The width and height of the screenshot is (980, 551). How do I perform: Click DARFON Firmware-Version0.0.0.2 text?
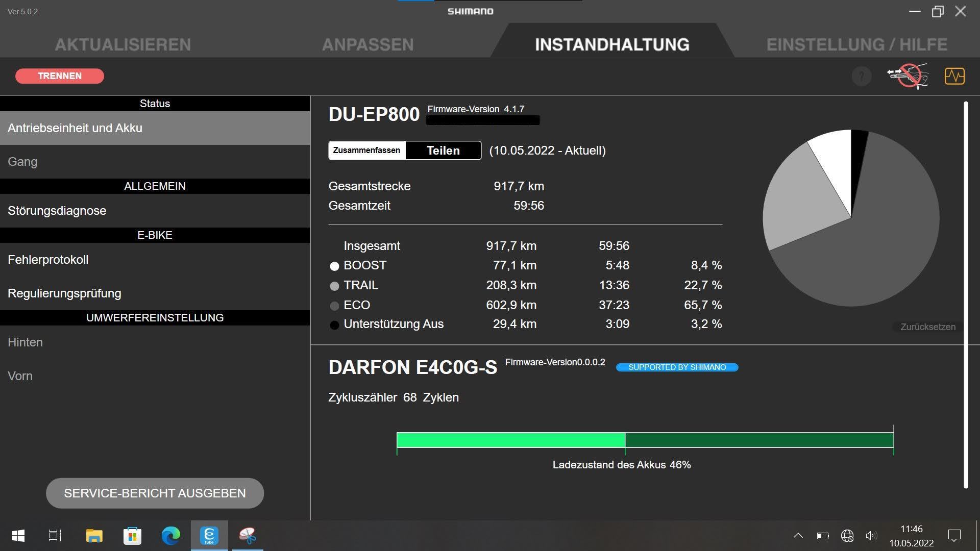pos(555,362)
